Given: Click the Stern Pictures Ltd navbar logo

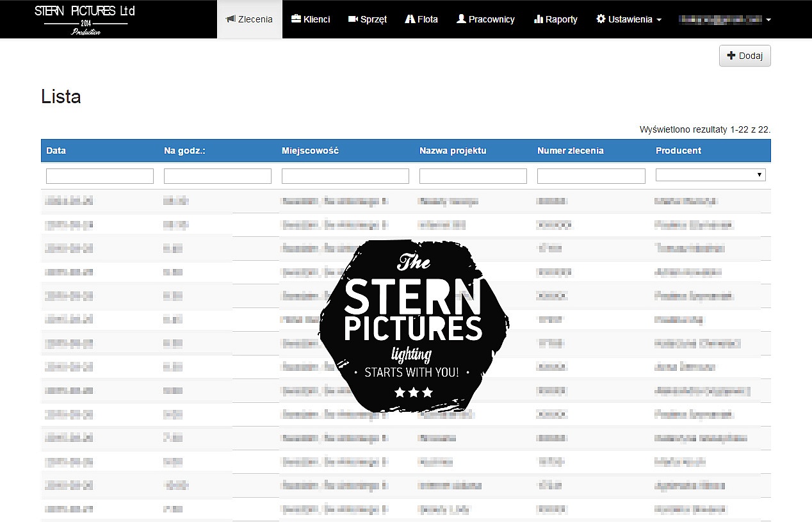Looking at the screenshot, I should (x=85, y=19).
